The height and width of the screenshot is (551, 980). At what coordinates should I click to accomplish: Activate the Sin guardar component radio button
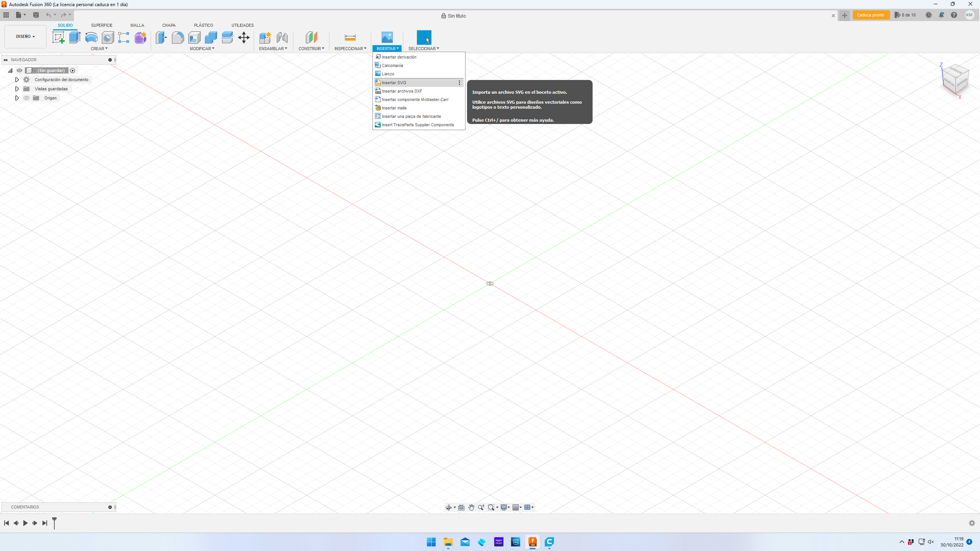click(x=72, y=70)
